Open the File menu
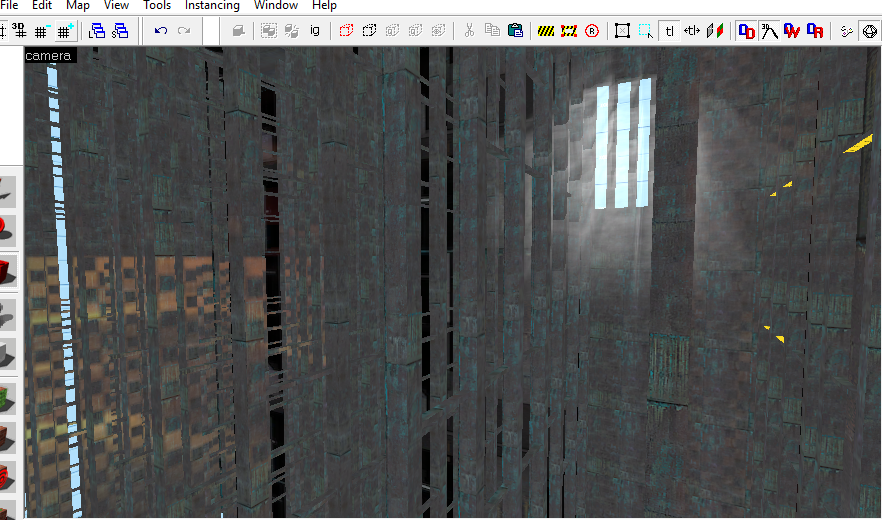The width and height of the screenshot is (882, 520). coord(9,6)
